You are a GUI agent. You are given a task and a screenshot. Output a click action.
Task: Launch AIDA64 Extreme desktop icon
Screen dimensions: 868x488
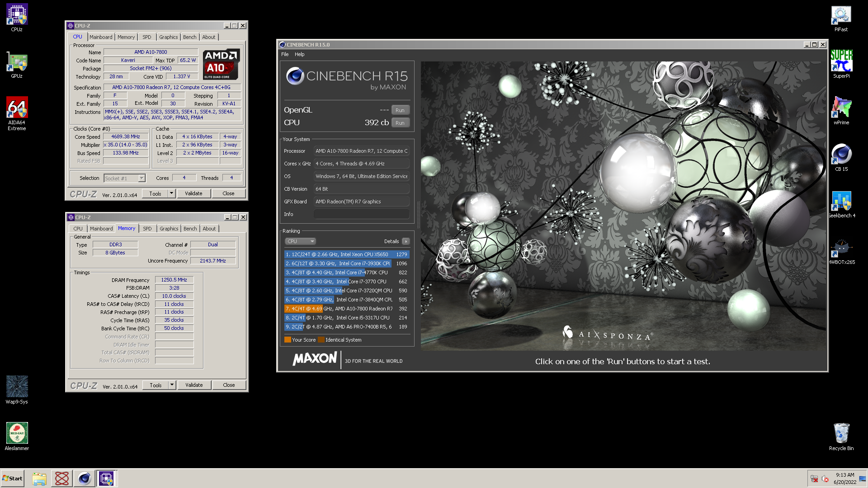pos(17,114)
